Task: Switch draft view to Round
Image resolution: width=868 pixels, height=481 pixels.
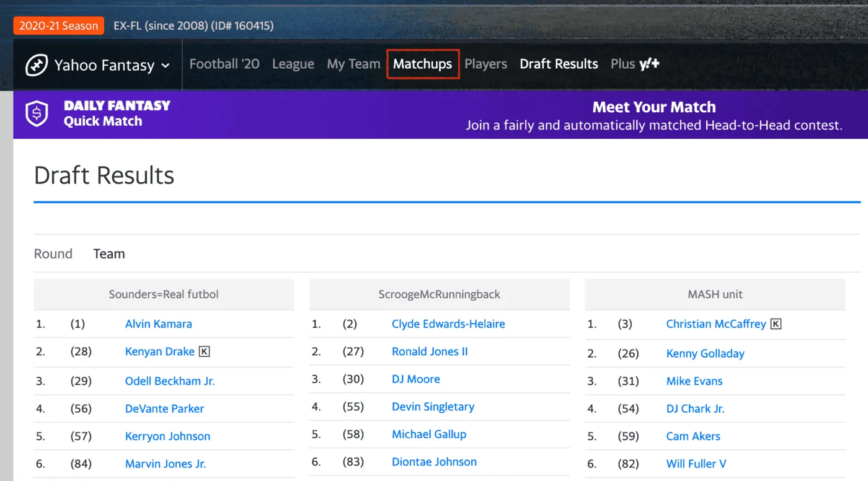Action: (x=53, y=254)
